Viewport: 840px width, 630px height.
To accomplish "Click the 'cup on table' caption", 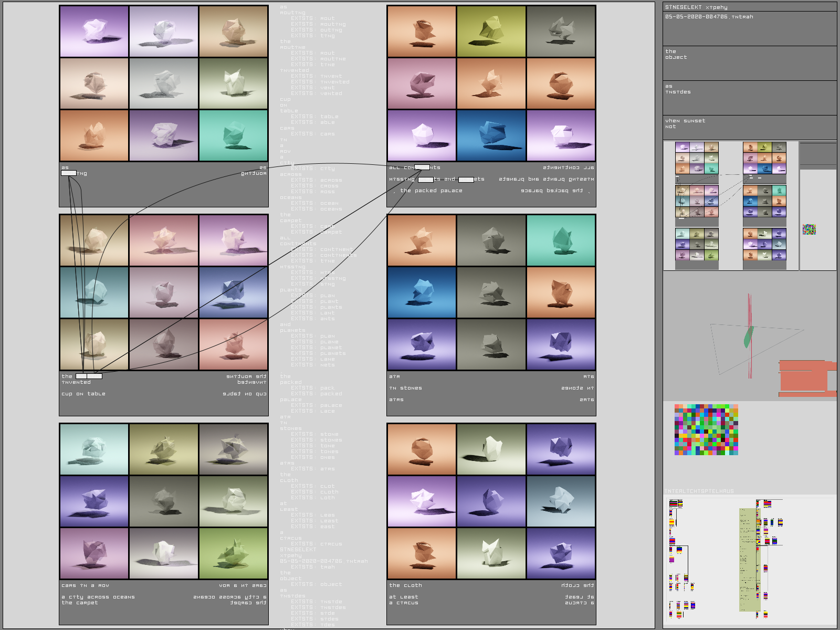I will pos(83,394).
